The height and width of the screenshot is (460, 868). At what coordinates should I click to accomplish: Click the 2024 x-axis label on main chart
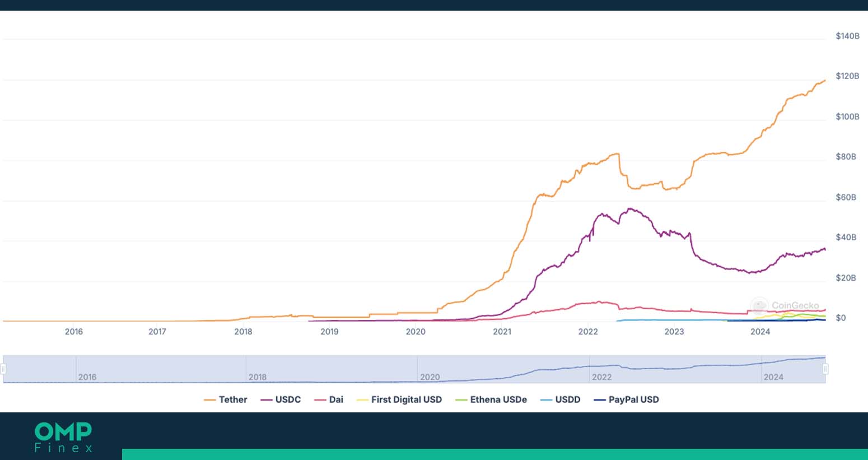pos(760,332)
